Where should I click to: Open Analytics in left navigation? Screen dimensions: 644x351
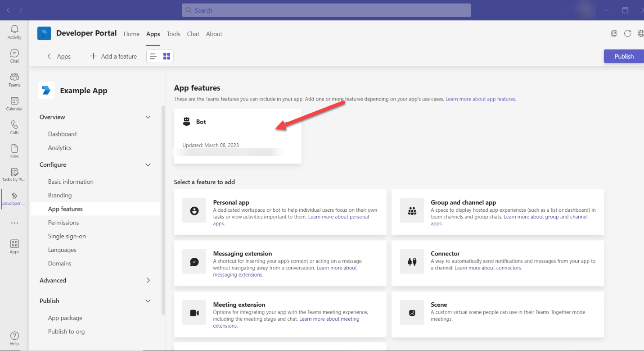click(x=60, y=148)
